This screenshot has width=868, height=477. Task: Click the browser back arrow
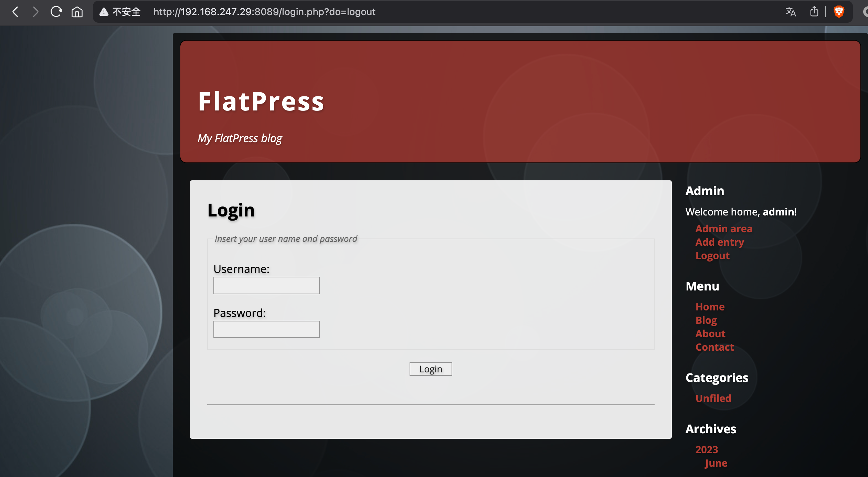(x=15, y=12)
